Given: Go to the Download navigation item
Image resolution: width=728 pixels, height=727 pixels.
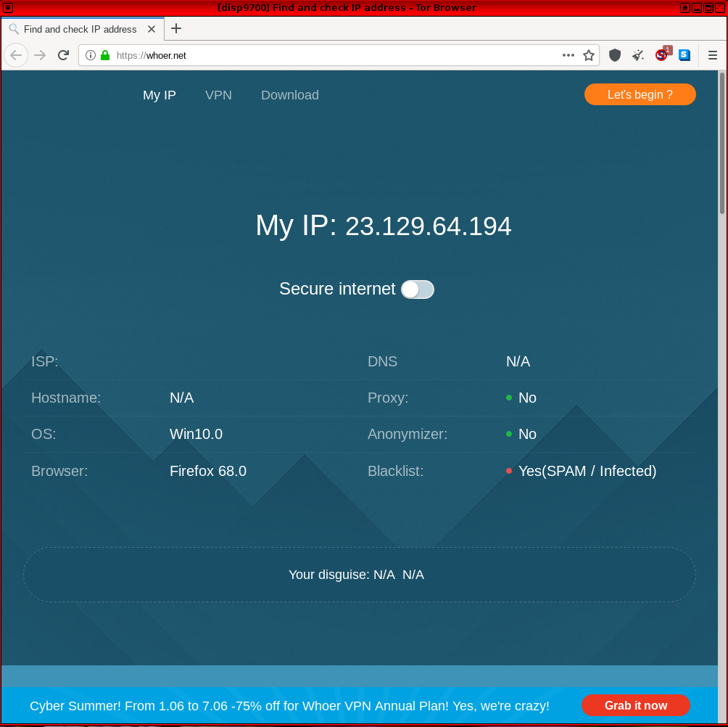Looking at the screenshot, I should (290, 95).
